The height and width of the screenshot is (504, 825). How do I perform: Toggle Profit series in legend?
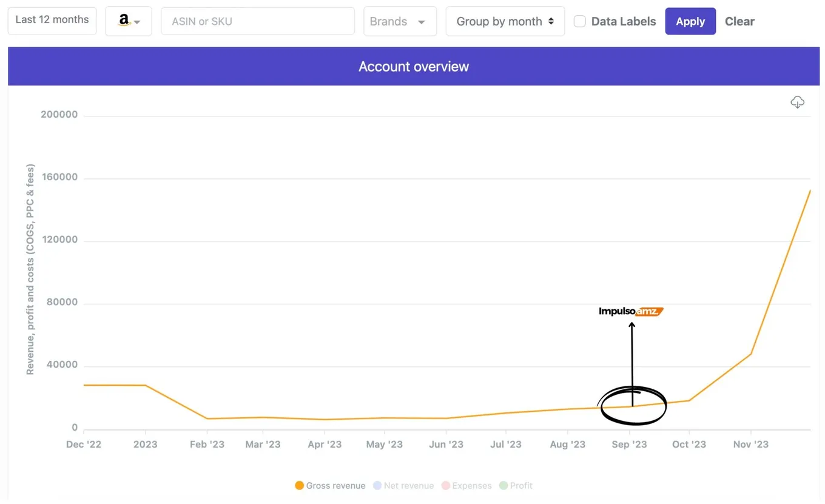(x=516, y=485)
